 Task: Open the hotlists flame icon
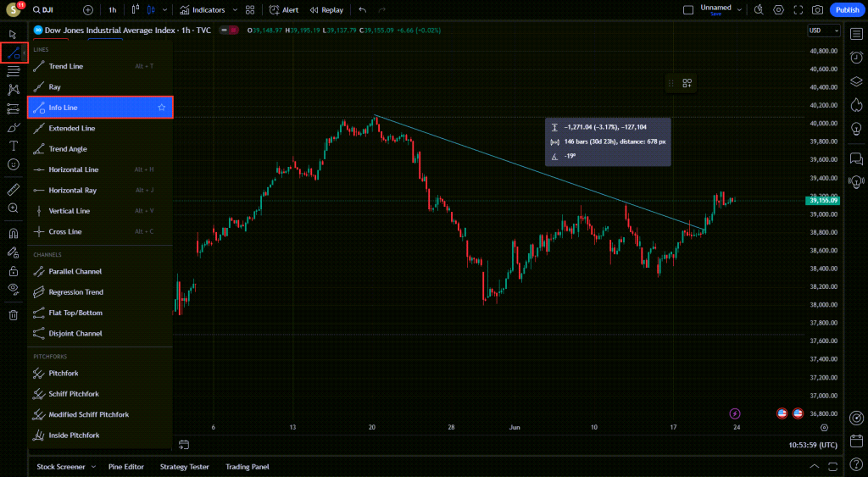856,105
